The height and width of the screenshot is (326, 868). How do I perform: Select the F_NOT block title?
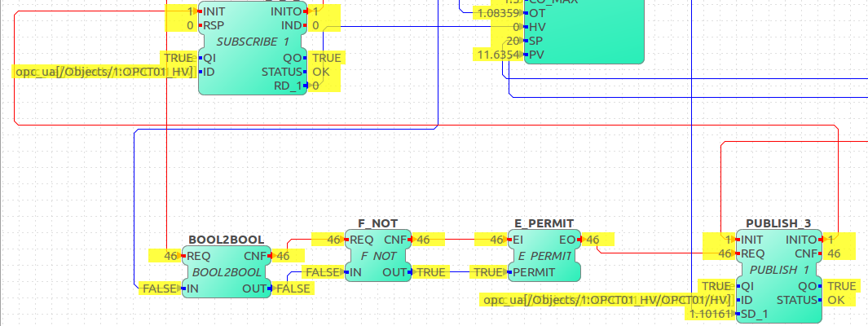pos(378,223)
